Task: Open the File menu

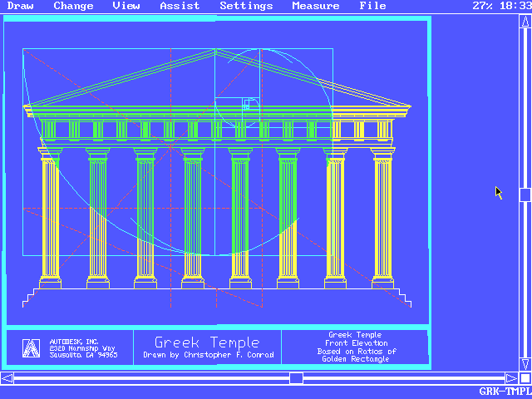Action: (x=372, y=6)
